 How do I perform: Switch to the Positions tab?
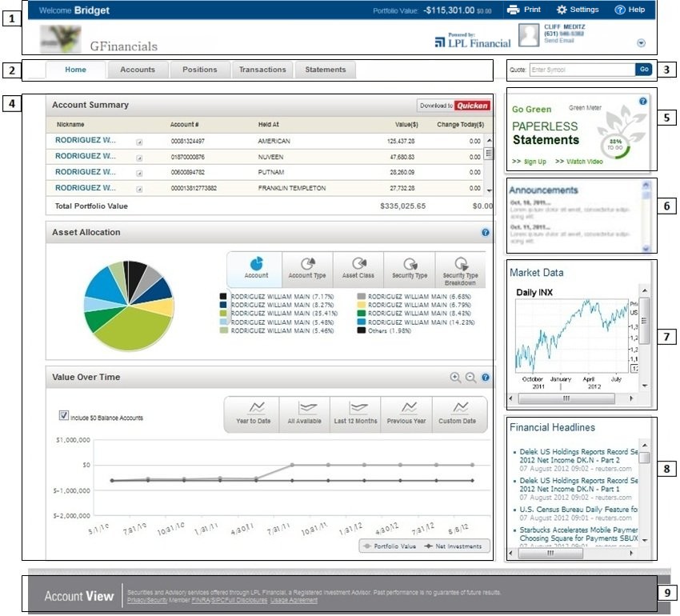[x=199, y=70]
